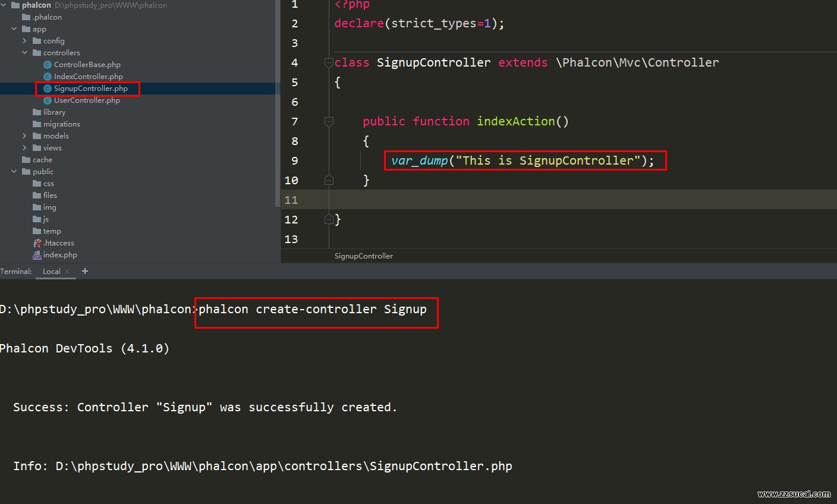Select SignupController.php in the project tree
This screenshot has width=837, height=504.
tap(90, 89)
